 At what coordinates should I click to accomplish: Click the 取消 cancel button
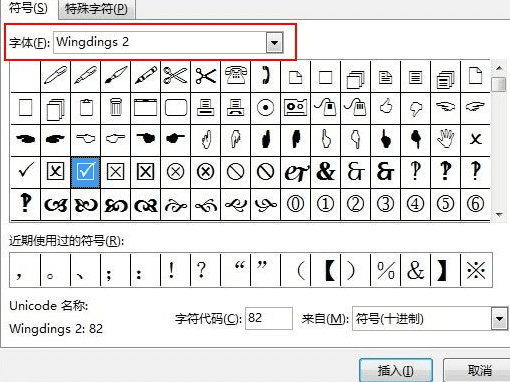click(478, 370)
